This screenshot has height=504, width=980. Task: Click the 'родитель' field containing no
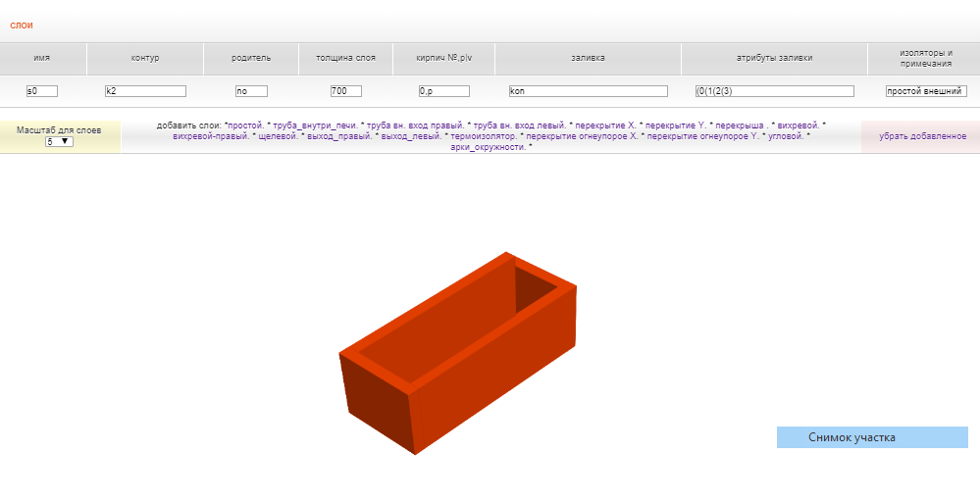click(x=251, y=91)
